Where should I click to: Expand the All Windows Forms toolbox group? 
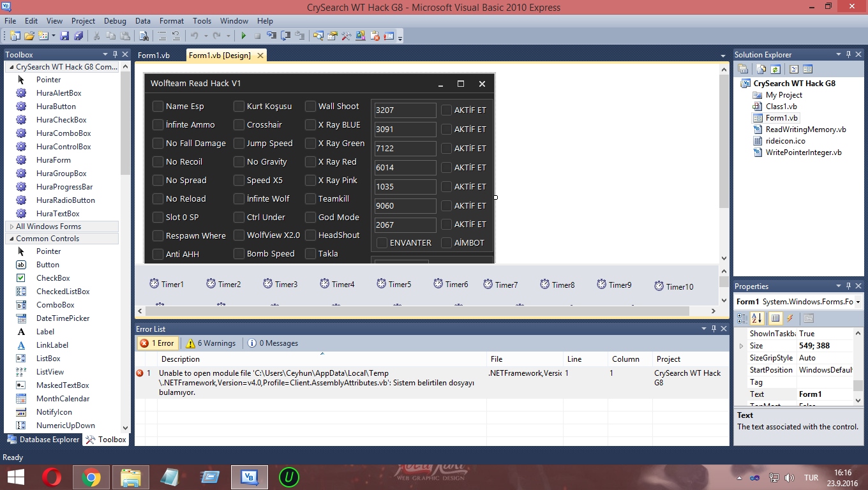11,226
